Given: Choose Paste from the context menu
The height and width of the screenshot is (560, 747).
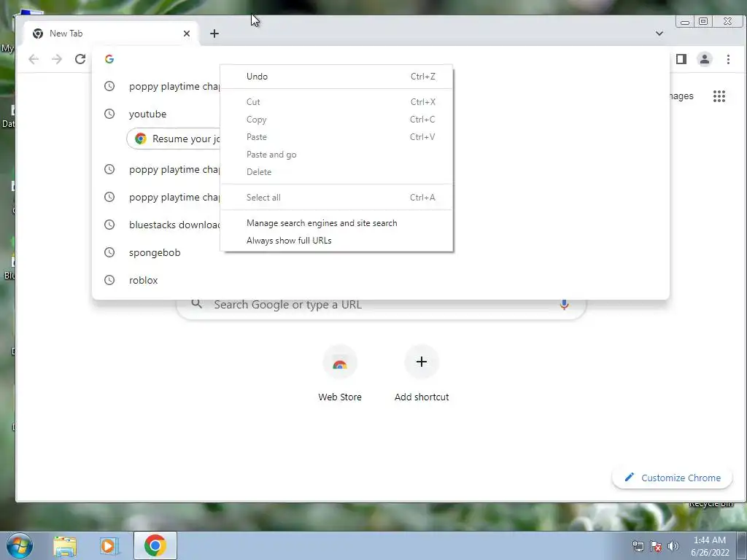Looking at the screenshot, I should [x=337, y=137].
